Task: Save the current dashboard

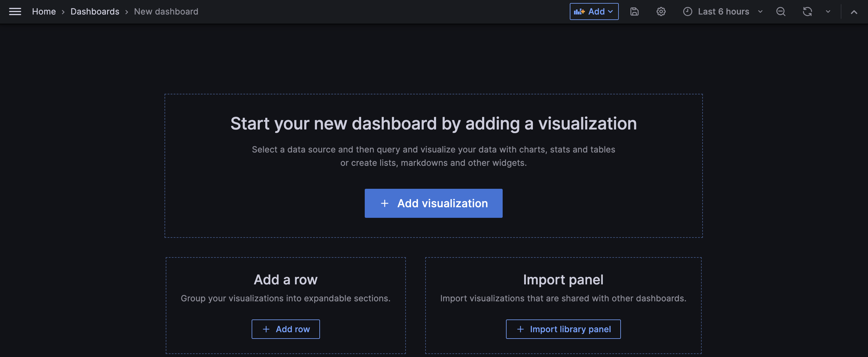Action: tap(634, 11)
